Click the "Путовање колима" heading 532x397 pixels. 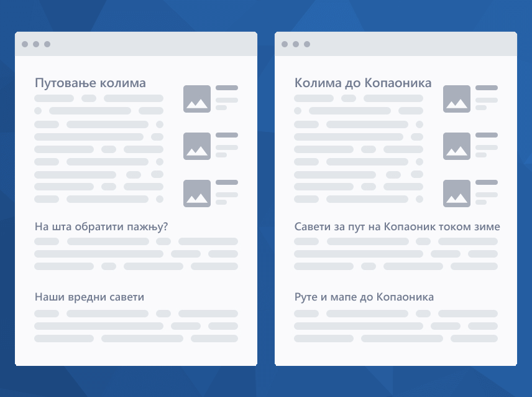coord(90,83)
